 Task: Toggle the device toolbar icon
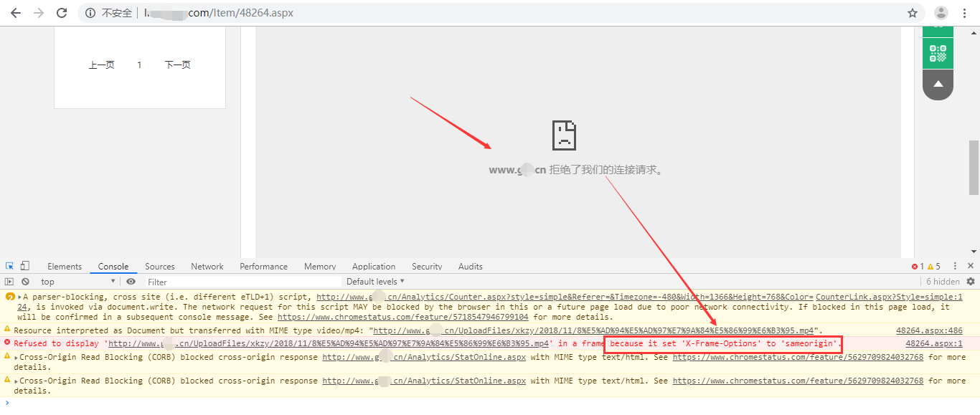[25, 266]
